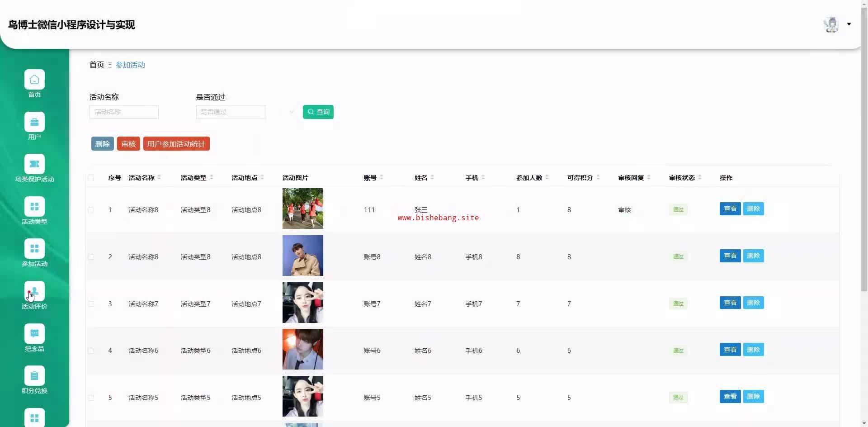
Task: Open the activity image thumbnail in row 4
Action: point(303,349)
